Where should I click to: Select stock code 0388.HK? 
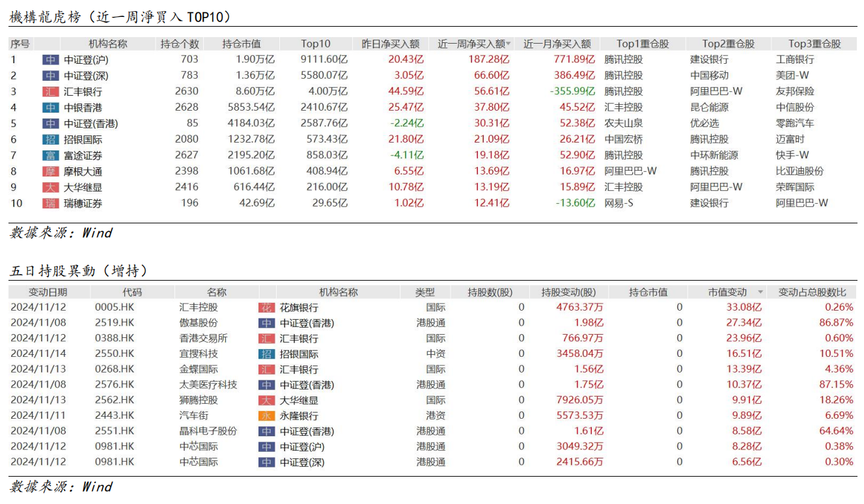(115, 338)
